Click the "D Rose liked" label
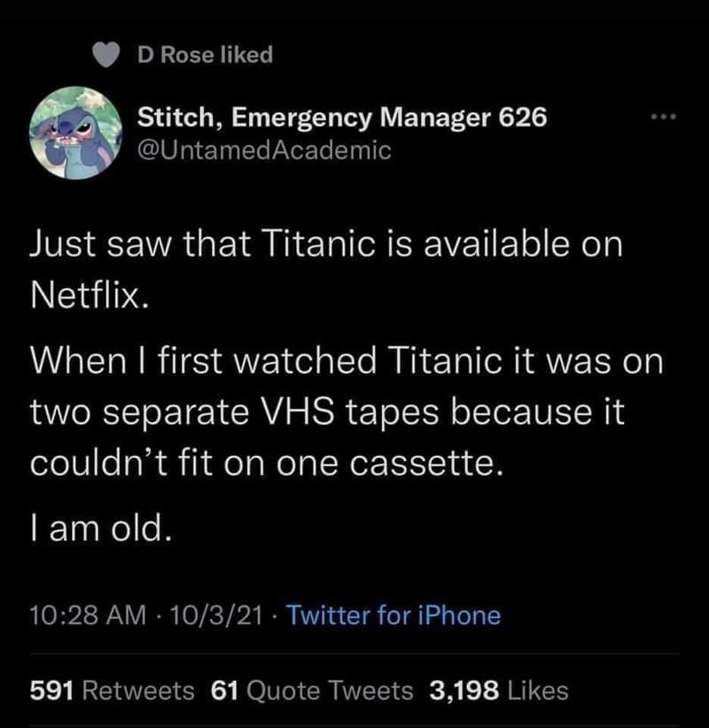 pos(205,55)
